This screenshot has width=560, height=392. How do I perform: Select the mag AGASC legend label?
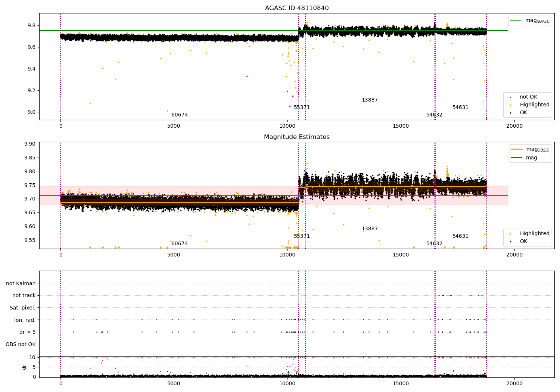(x=537, y=21)
